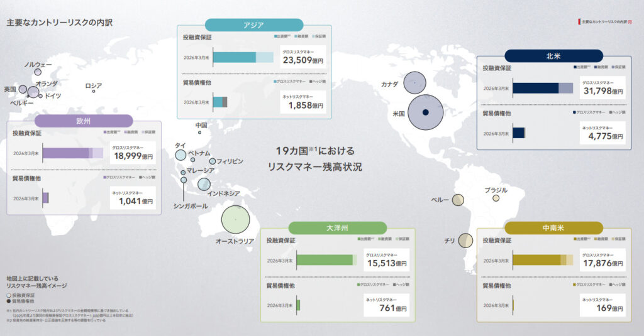Click the 投融資保証 legend circle at bottom left
Image resolution: width=644 pixels, height=336 pixels.
coord(9,295)
